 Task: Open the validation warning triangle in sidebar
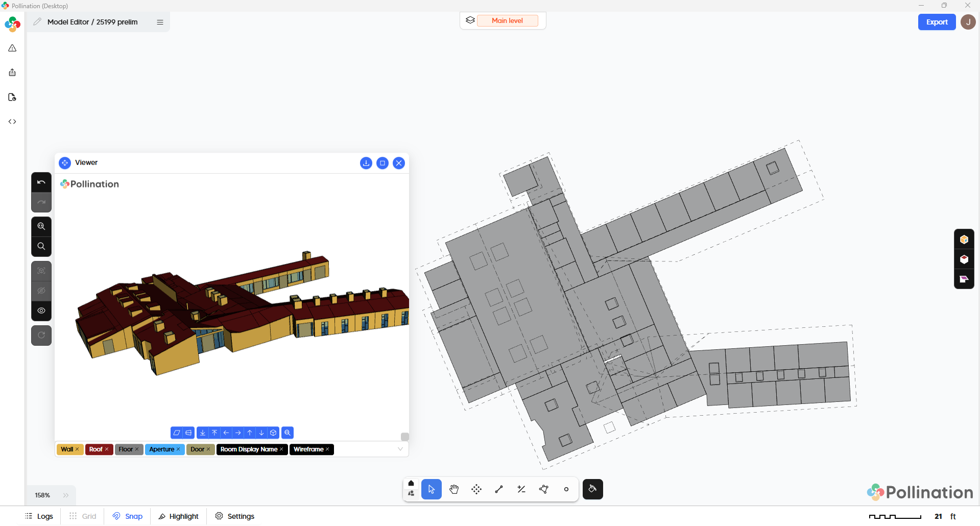pos(12,48)
